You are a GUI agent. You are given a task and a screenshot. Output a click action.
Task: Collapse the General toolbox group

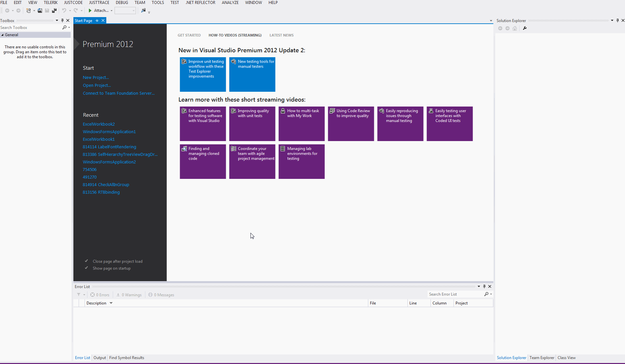click(2, 35)
